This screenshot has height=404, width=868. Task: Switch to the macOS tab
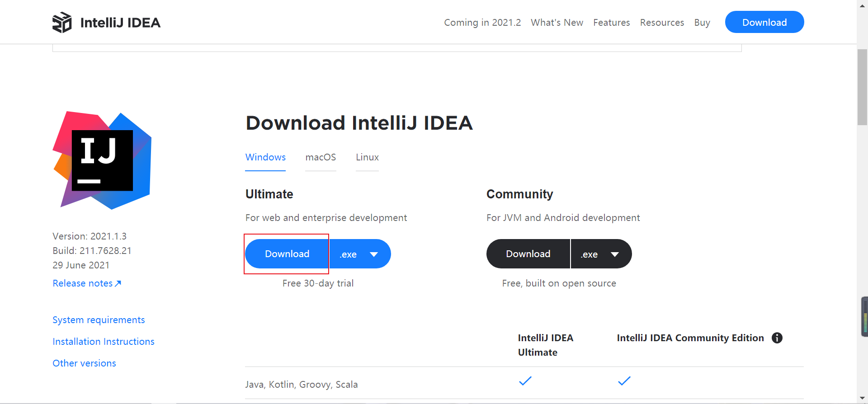[x=321, y=157]
